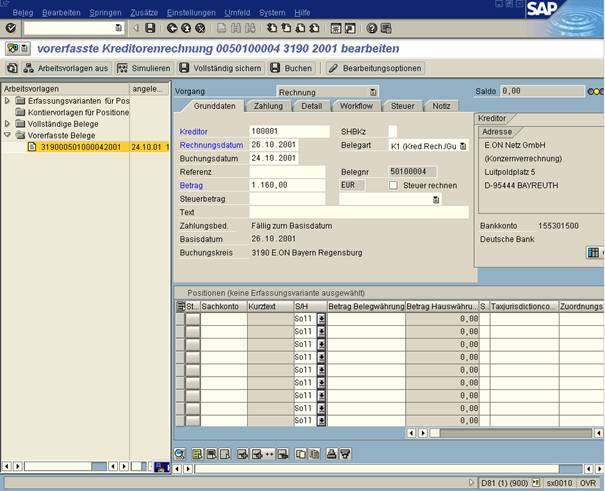
Task: Click the previous page icon
Action: coord(286,28)
